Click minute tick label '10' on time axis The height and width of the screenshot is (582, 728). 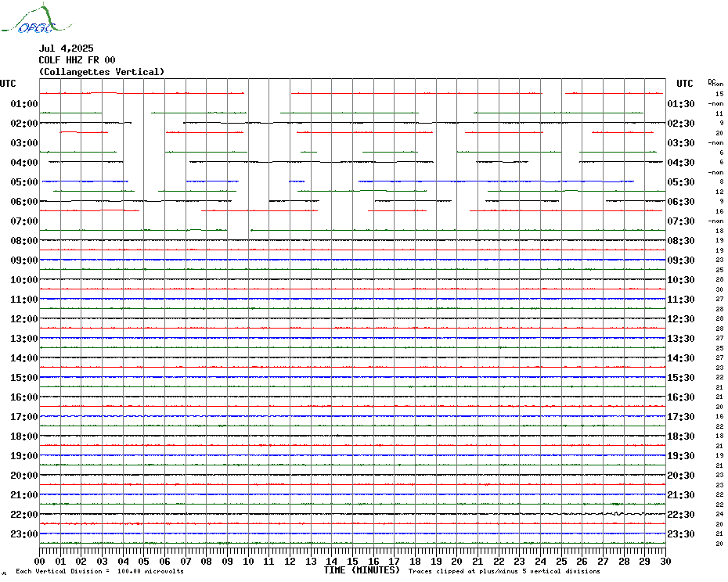(x=248, y=562)
